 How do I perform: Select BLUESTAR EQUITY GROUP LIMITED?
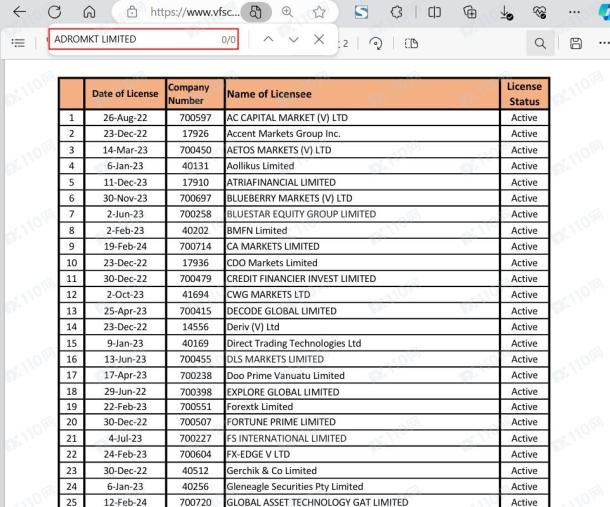pyautogui.click(x=301, y=214)
